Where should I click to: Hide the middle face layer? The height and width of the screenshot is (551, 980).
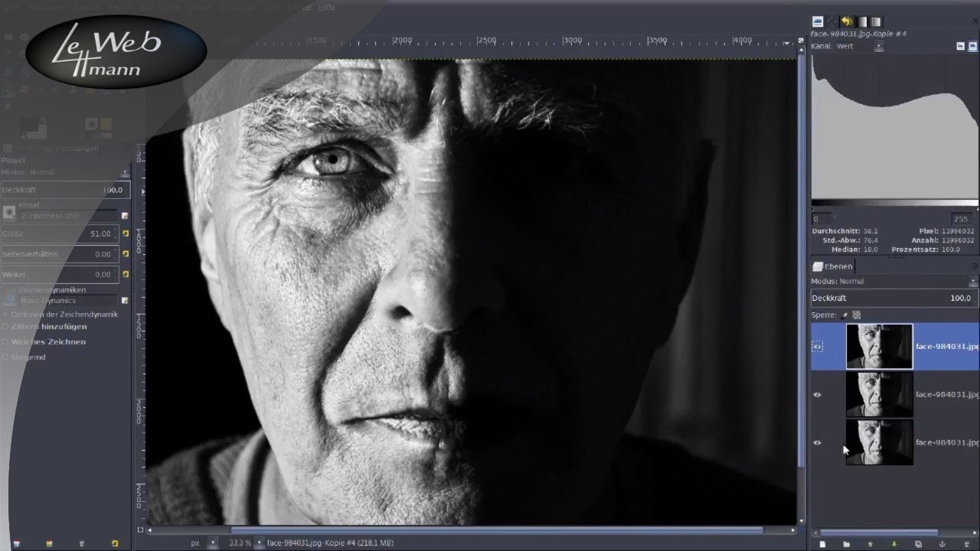[x=817, y=395]
